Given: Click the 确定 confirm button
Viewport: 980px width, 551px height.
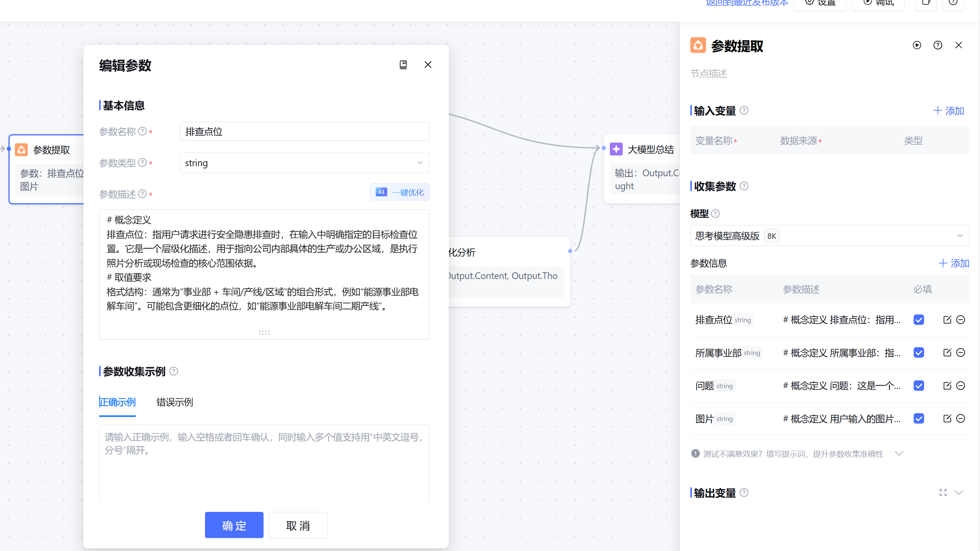Looking at the screenshot, I should point(234,525).
